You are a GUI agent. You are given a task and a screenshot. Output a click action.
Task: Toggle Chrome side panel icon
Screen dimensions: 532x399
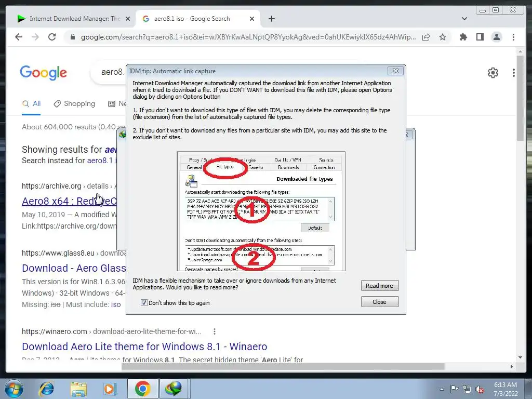tap(480, 37)
